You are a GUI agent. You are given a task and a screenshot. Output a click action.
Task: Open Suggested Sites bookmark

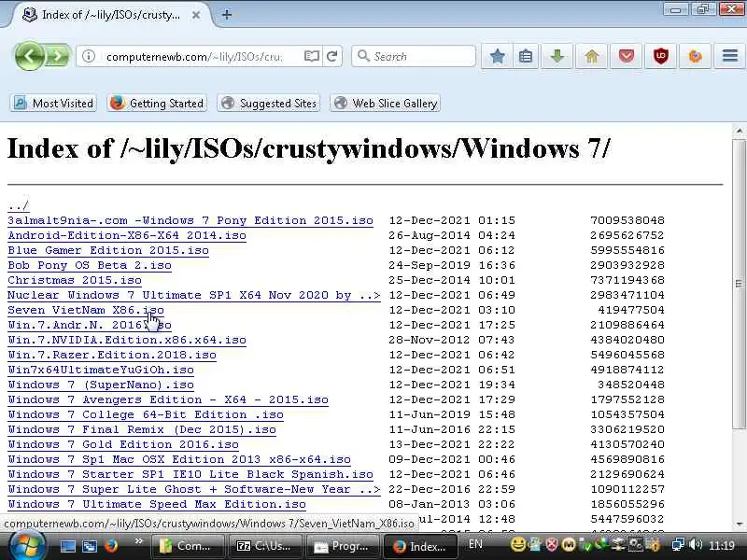(269, 104)
